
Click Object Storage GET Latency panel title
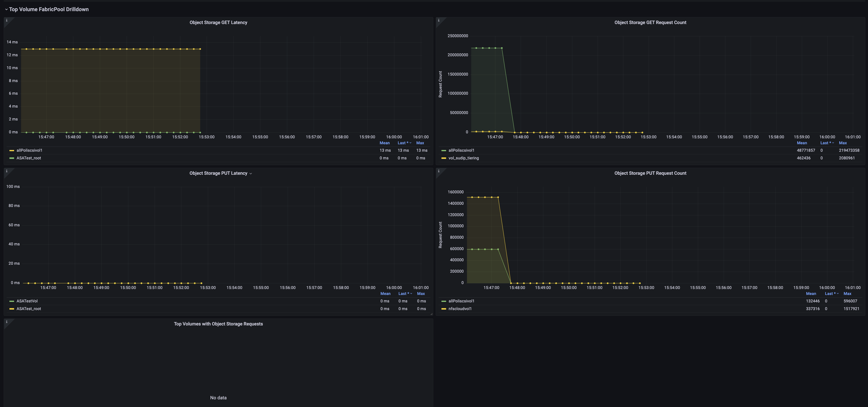point(218,23)
